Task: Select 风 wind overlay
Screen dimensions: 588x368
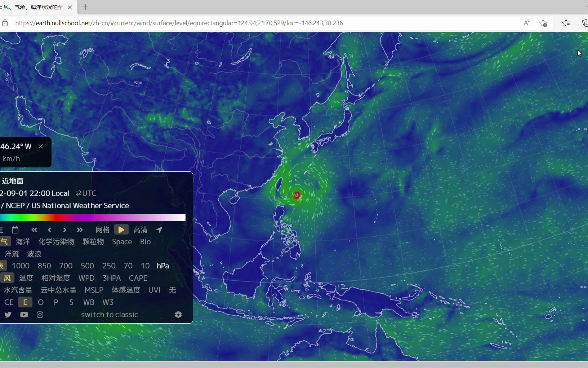Action: point(7,278)
